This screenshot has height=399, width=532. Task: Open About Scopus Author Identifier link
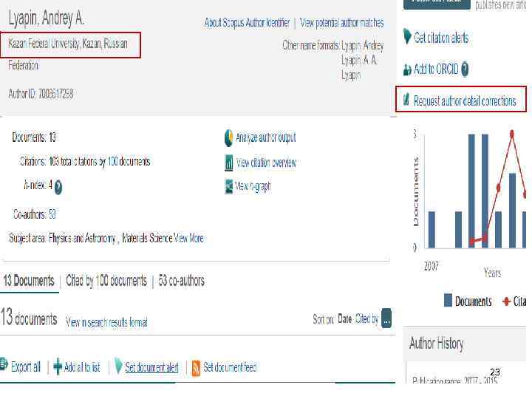[247, 23]
